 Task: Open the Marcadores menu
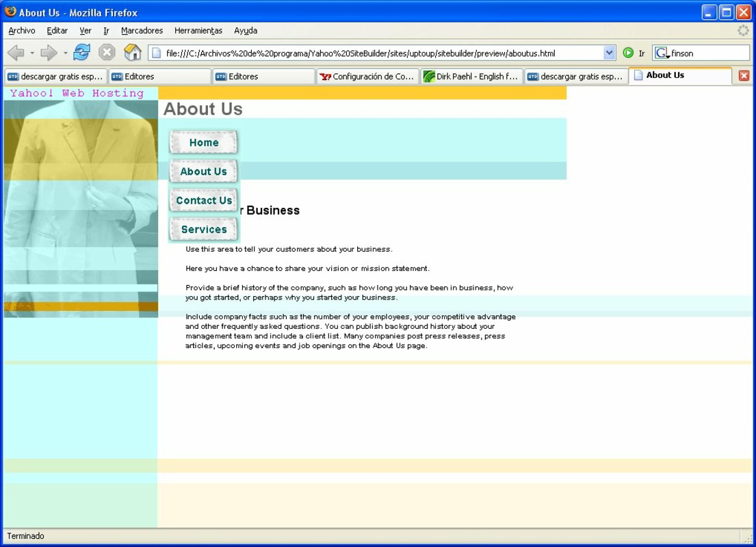[142, 30]
